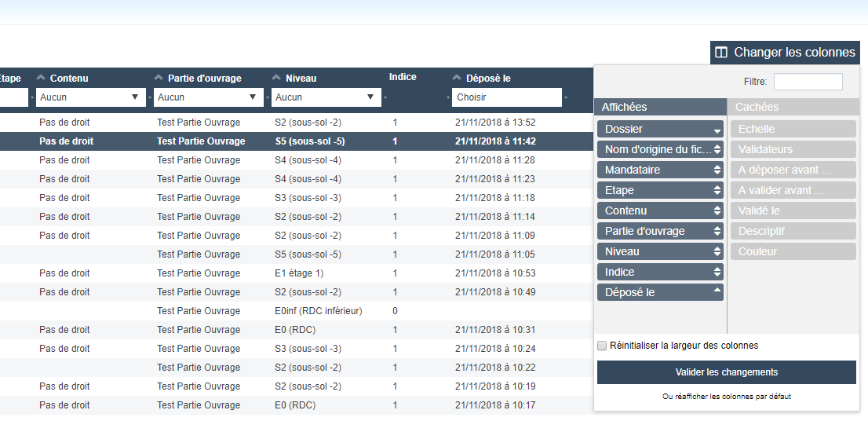Click the Filtre text input field

[x=808, y=82]
